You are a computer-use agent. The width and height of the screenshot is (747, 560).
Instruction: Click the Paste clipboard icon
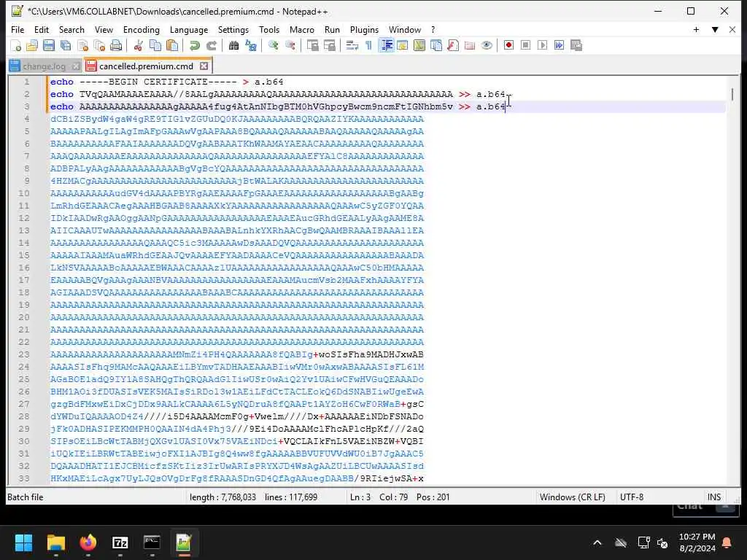172,45
